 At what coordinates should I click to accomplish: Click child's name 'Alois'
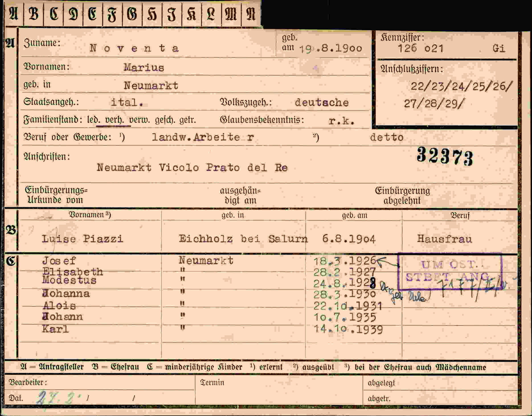[59, 306]
